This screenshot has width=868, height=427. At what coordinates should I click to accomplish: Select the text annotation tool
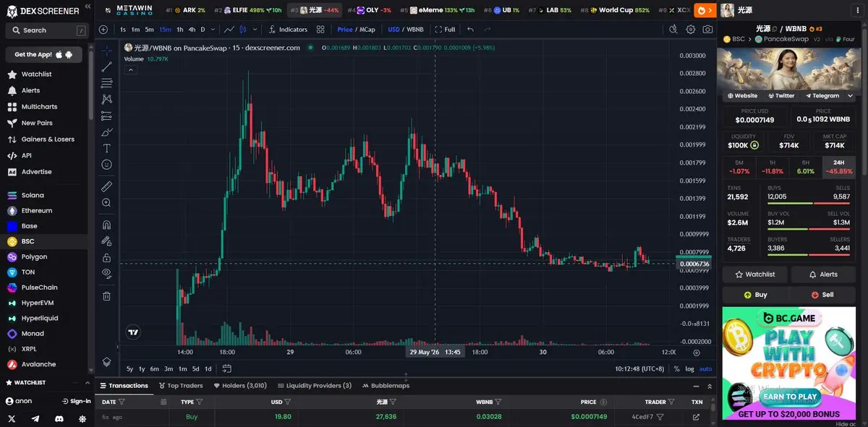[106, 148]
